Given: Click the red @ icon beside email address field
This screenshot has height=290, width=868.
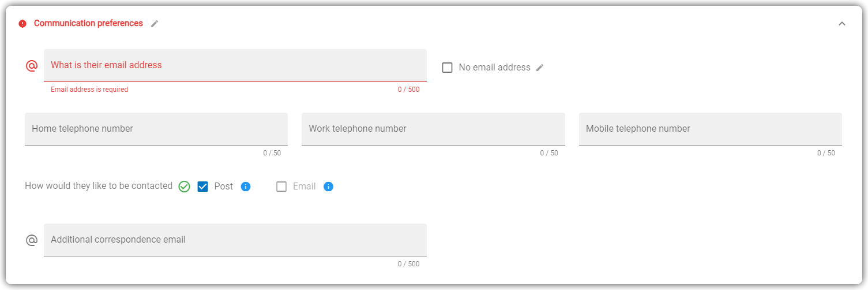Looking at the screenshot, I should 32,66.
